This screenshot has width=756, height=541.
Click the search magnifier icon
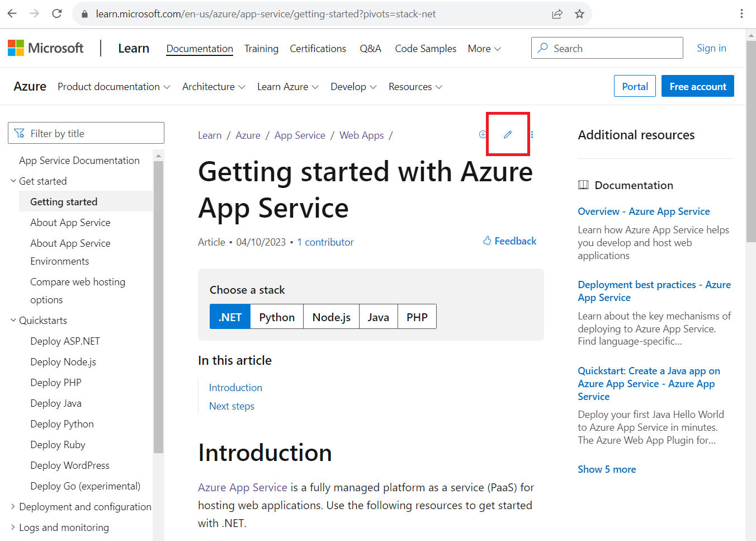pyautogui.click(x=542, y=48)
